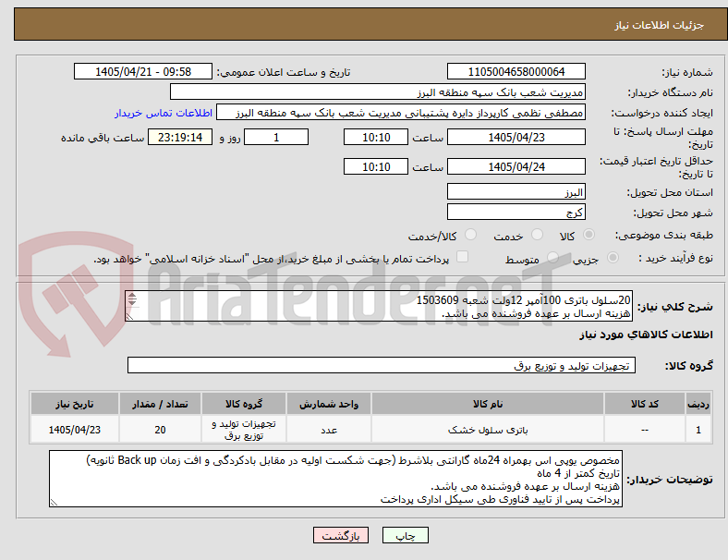Click the بازگشت (back) button
The height and width of the screenshot is (560, 728).
(x=341, y=535)
